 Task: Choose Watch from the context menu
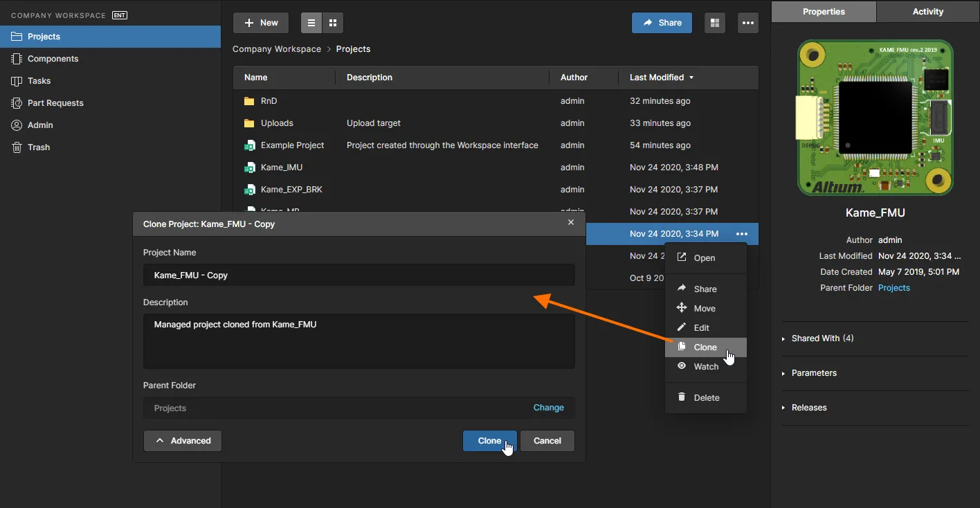[x=706, y=367]
